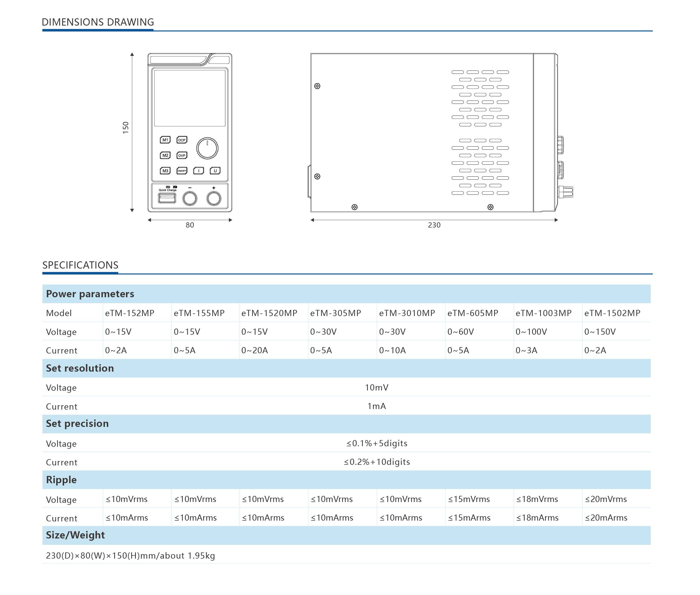Image resolution: width=700 pixels, height=595 pixels.
Task: Click the ≤0.2%+10digits precision value
Action: tap(377, 462)
